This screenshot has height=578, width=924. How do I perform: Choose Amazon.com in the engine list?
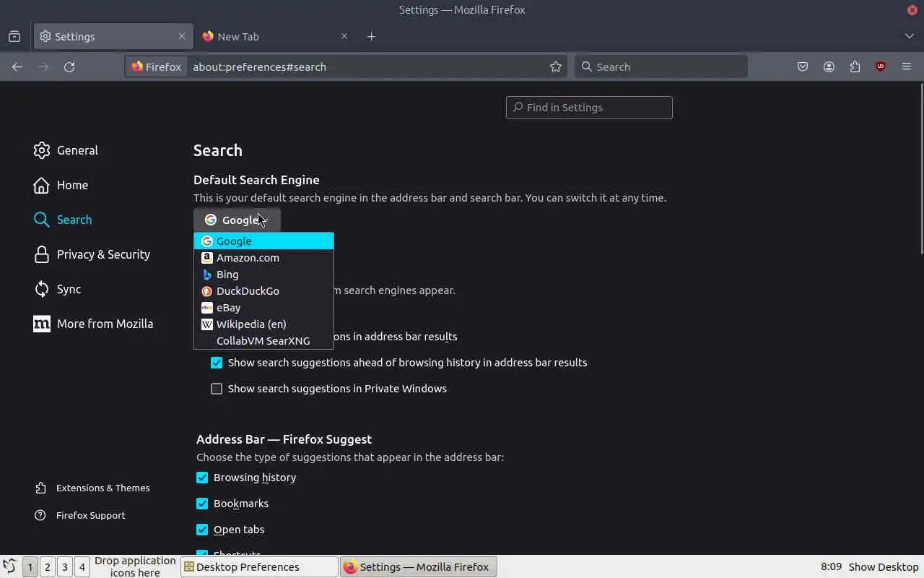(263, 258)
